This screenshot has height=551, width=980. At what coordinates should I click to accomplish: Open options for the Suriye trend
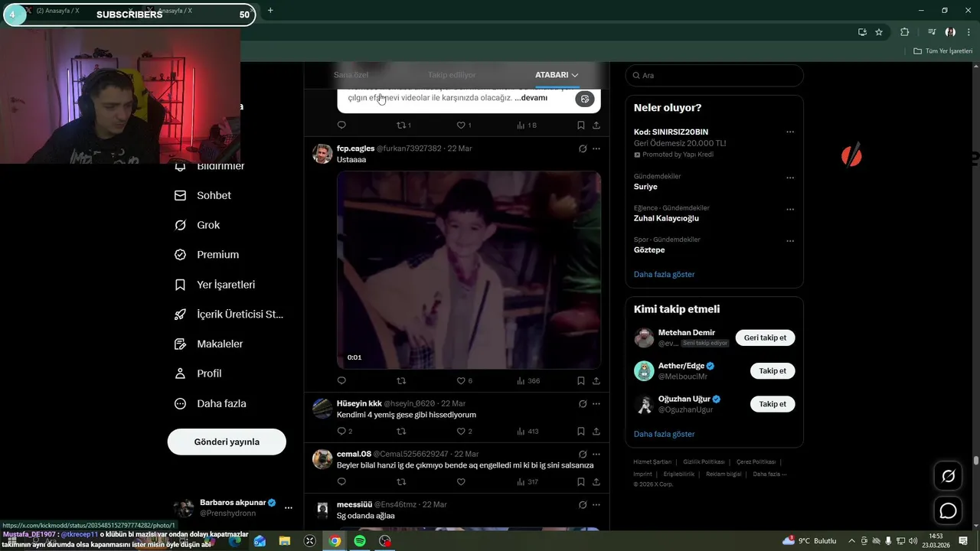[x=790, y=178]
